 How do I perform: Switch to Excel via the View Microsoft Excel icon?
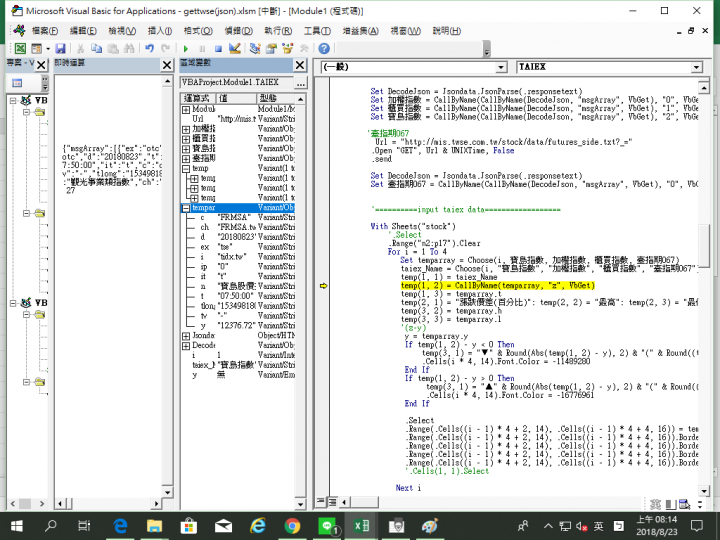(20, 48)
